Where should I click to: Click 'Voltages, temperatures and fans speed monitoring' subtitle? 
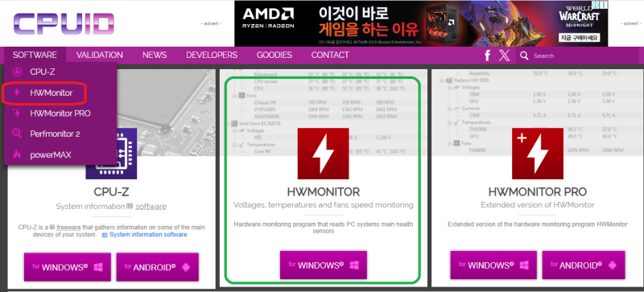pos(324,204)
